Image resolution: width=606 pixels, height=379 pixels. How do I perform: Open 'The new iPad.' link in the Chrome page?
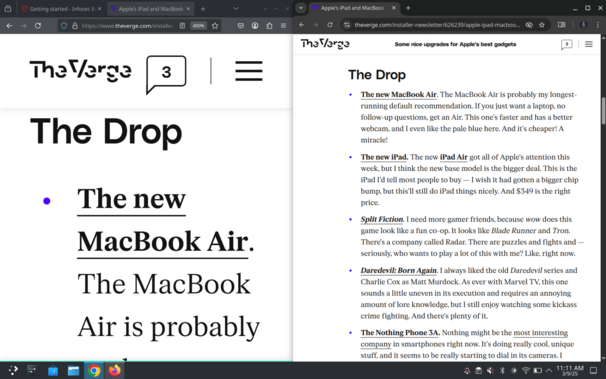tap(384, 157)
